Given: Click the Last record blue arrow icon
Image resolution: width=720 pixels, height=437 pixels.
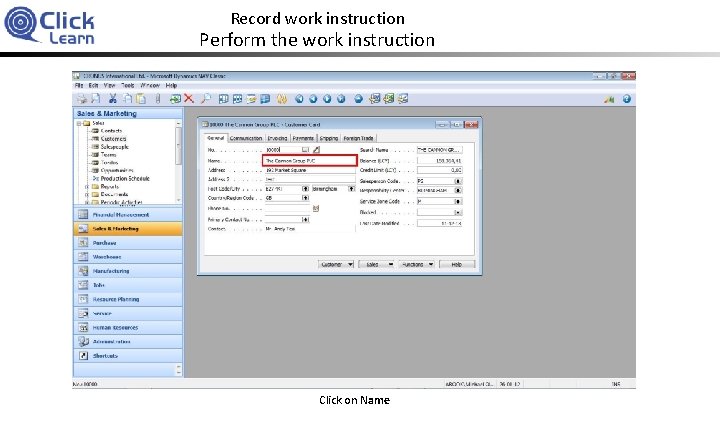Looking at the screenshot, I should [x=341, y=99].
